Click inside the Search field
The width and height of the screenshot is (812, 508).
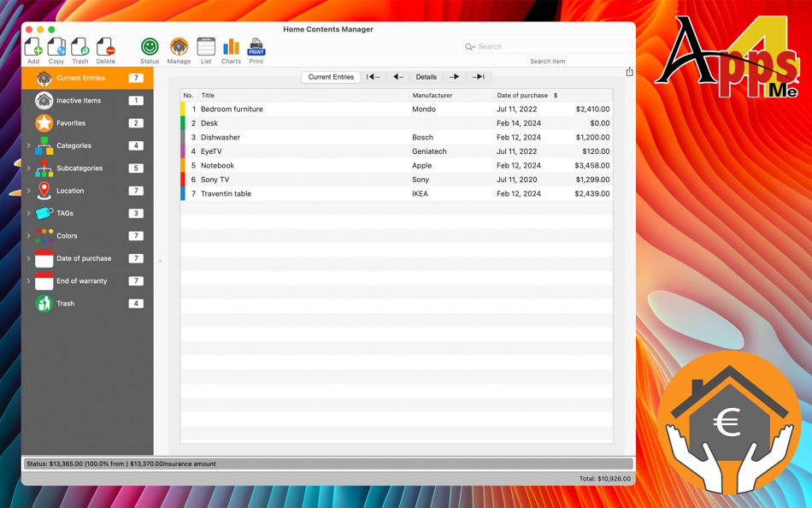(x=547, y=46)
